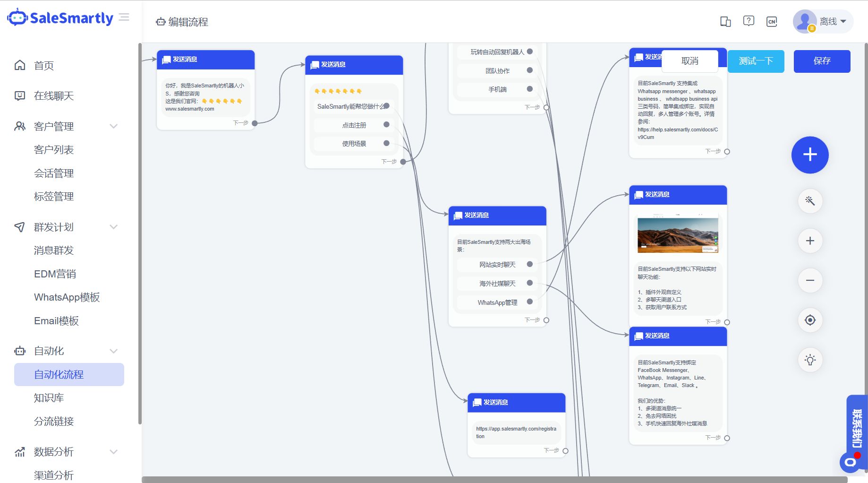Click 手机端 option in node
This screenshot has width=868, height=483.
tap(497, 89)
